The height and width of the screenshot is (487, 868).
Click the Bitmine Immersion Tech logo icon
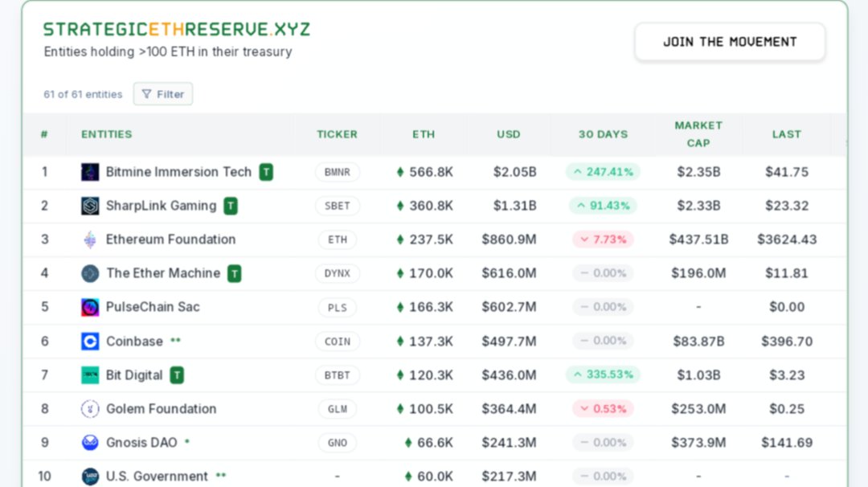[90, 172]
